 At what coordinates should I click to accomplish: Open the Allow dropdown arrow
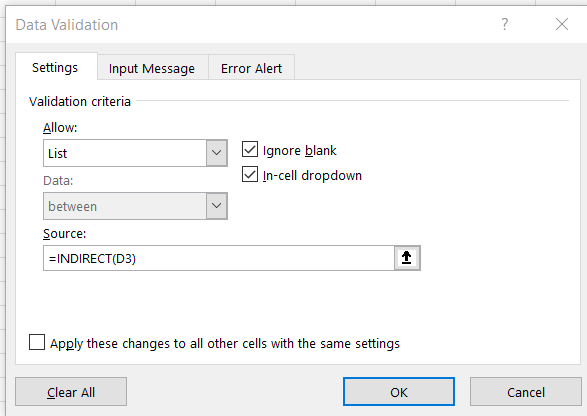pyautogui.click(x=216, y=153)
